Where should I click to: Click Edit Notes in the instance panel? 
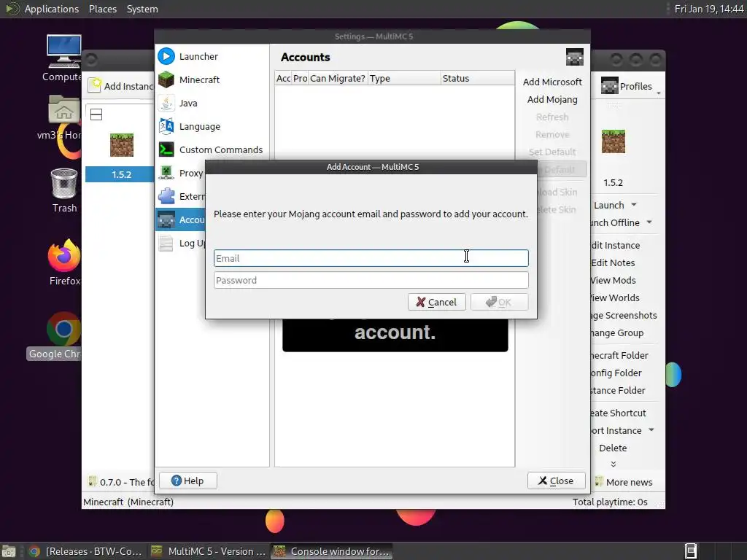coord(613,262)
